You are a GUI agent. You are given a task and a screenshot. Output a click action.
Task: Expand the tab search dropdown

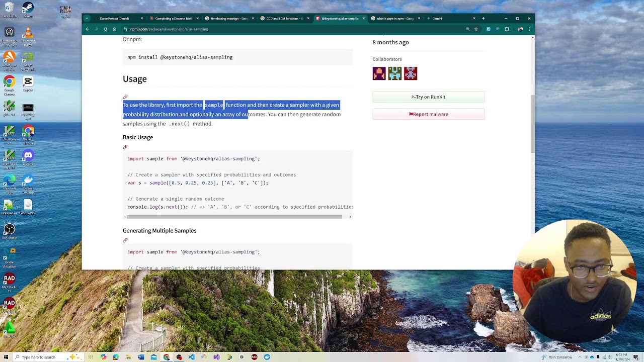point(87,19)
